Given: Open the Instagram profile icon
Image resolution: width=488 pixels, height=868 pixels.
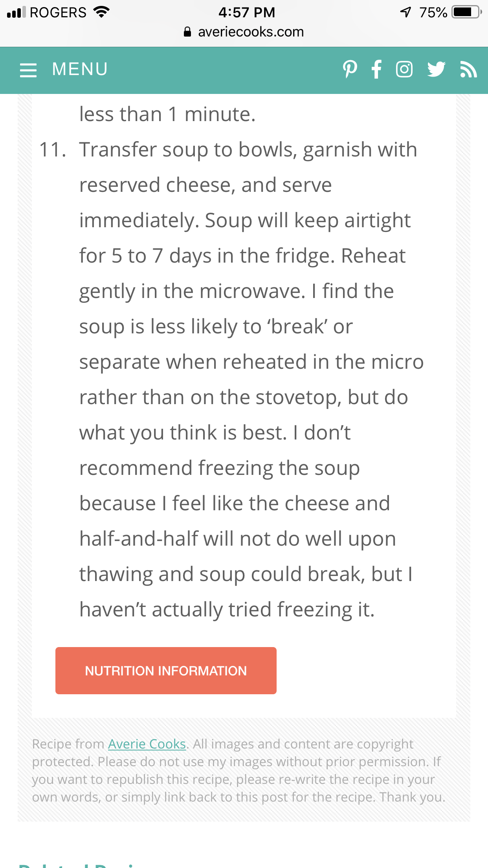Looking at the screenshot, I should pyautogui.click(x=404, y=70).
